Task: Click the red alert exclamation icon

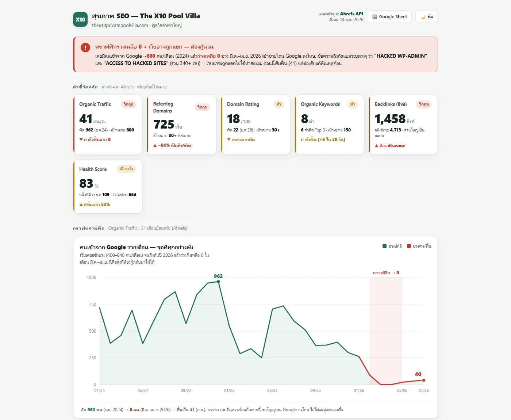Action: coord(85,47)
